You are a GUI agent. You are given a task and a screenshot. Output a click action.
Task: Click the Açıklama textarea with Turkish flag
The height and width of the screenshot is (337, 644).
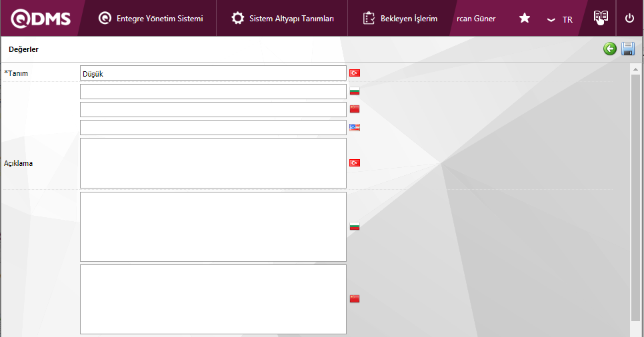pos(213,163)
